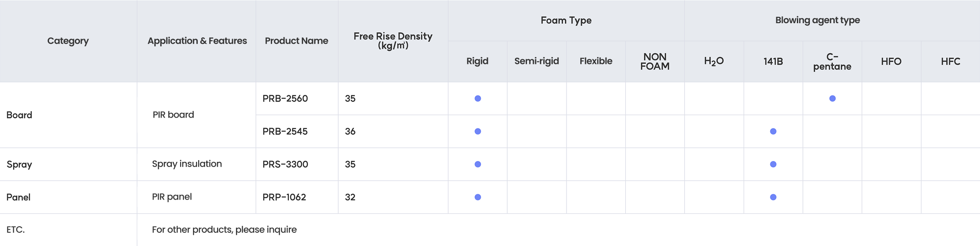Click the Rigid dot for PRB-2560
Viewport: 980px width, 246px height.
tap(478, 98)
